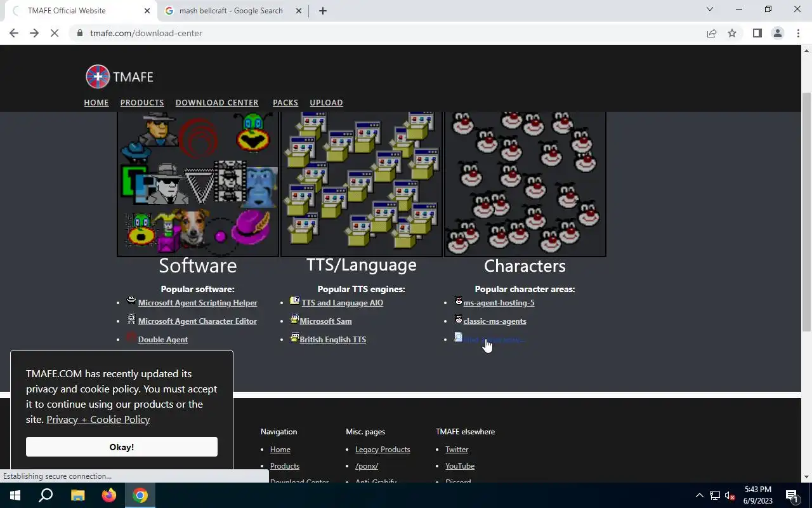The image size is (812, 508).
Task: Click the Software category image
Action: coord(198,184)
